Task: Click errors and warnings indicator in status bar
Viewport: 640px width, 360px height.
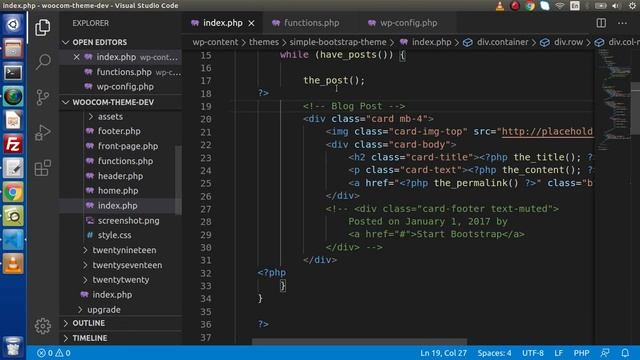Action: click(x=53, y=353)
